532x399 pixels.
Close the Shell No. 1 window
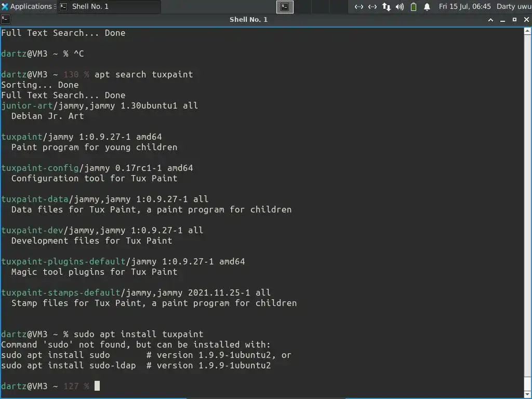tap(526, 20)
